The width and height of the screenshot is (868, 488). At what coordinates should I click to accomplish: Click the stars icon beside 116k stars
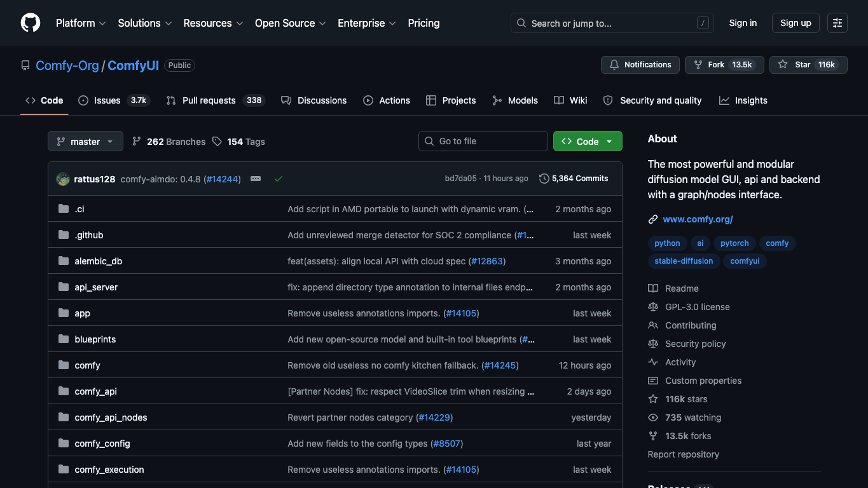pos(653,399)
